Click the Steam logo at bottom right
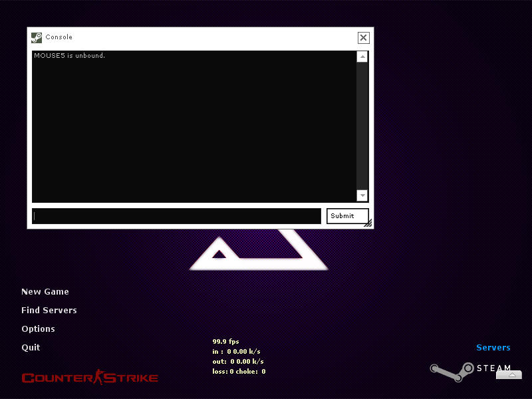This screenshot has height=399, width=532. point(470,372)
